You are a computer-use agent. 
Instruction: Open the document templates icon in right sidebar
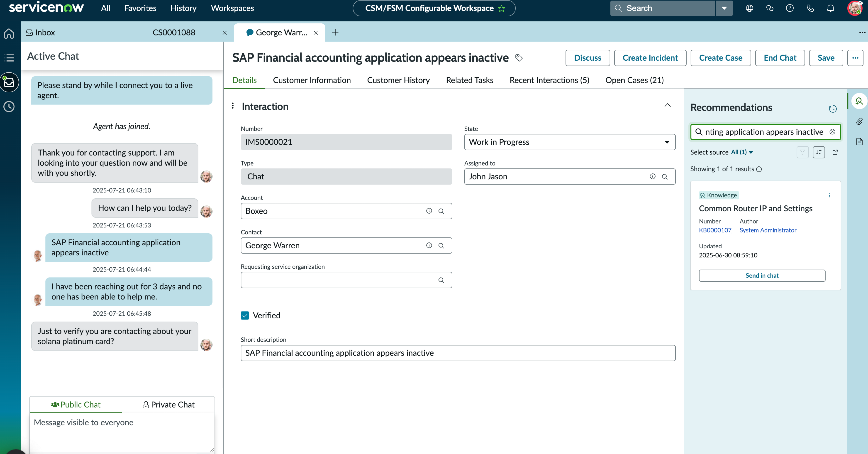coord(860,142)
